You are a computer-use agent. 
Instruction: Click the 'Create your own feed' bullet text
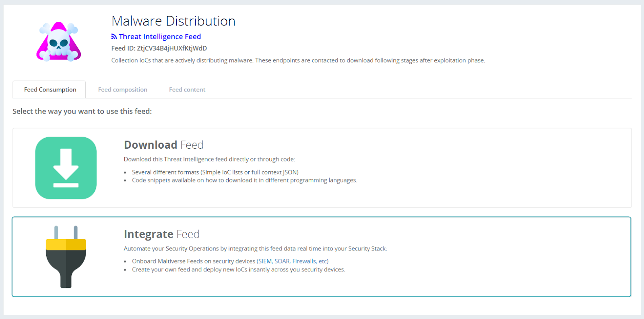[x=238, y=269]
